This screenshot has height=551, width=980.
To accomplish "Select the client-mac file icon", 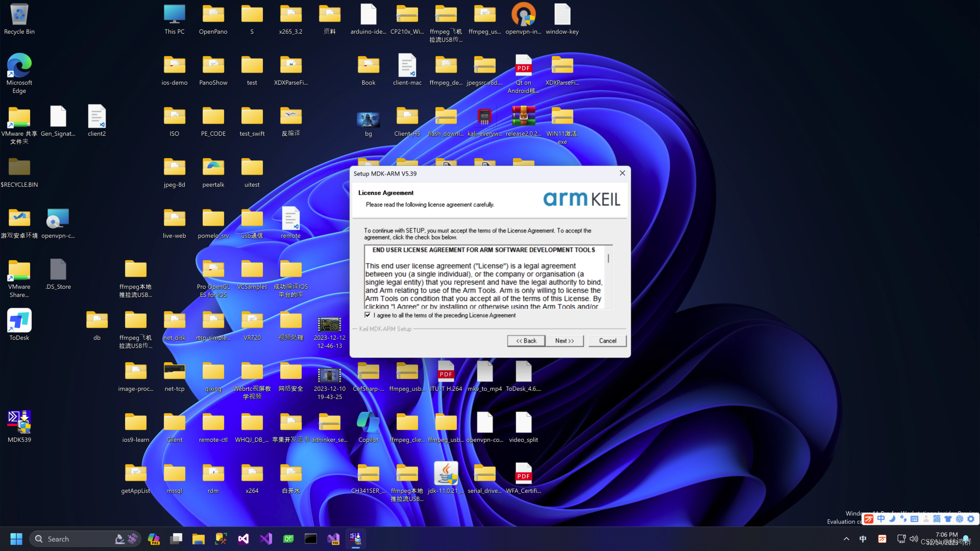I will pos(407,70).
